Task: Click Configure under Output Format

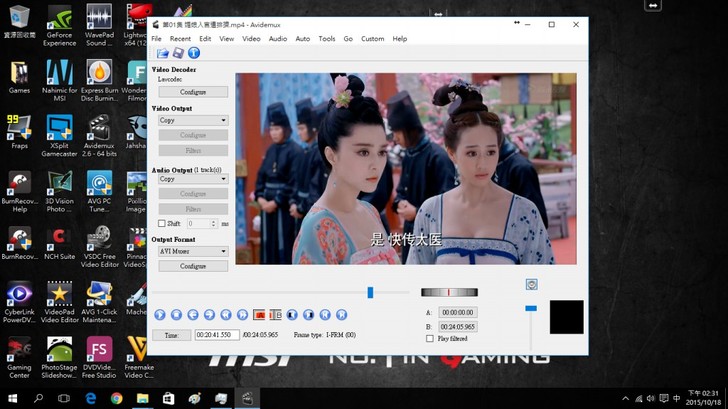Action: [193, 266]
